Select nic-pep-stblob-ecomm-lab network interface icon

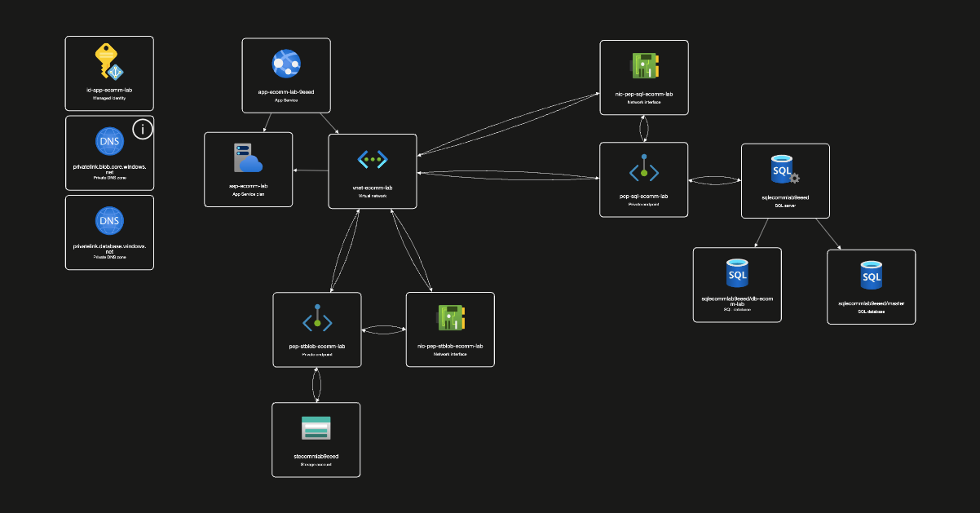(450, 319)
